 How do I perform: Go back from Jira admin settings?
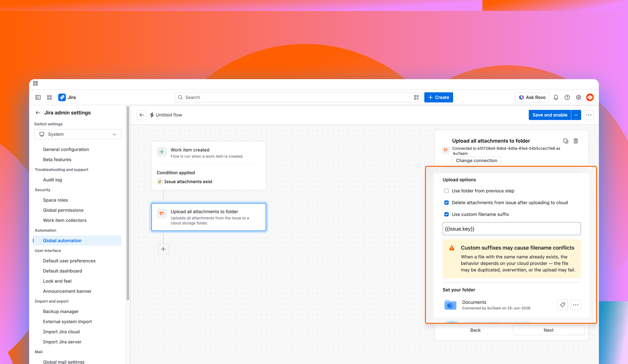coord(38,113)
